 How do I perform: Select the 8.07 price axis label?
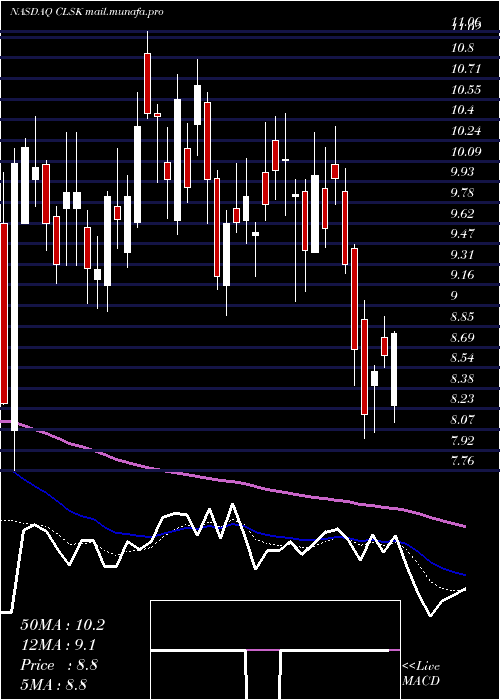462,421
